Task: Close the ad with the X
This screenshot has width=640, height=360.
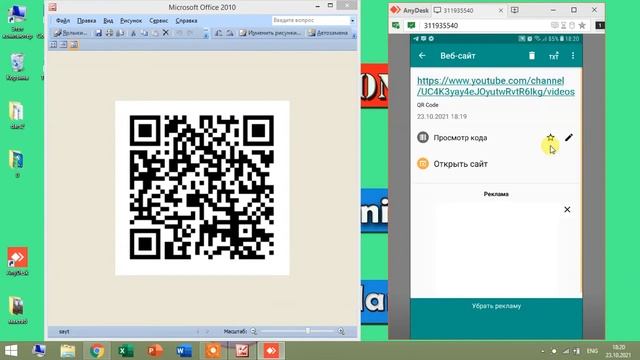Action: click(x=567, y=209)
